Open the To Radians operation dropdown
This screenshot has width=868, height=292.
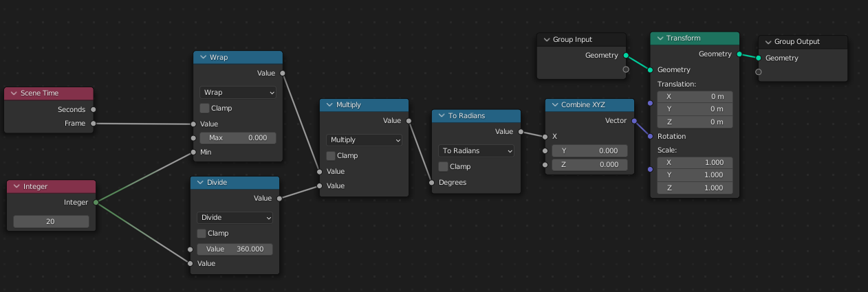[x=477, y=150]
